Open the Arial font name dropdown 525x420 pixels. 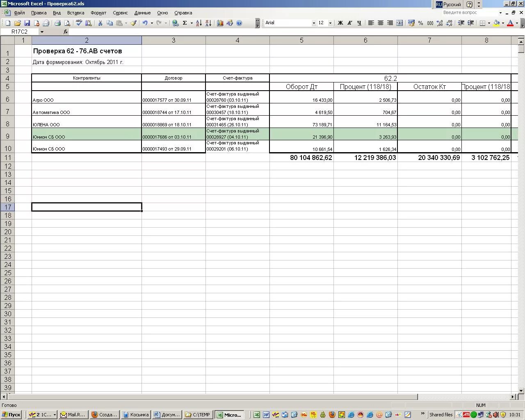point(314,23)
